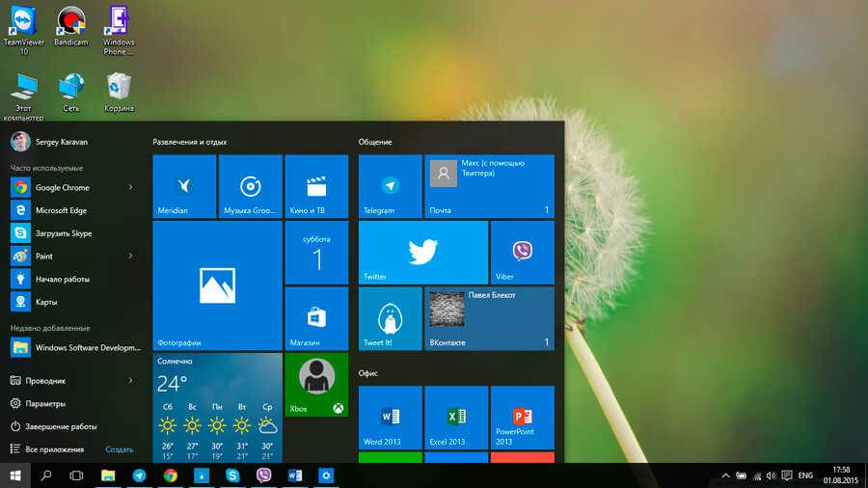Open the Telegram tile
Image resolution: width=868 pixels, height=488 pixels.
390,186
